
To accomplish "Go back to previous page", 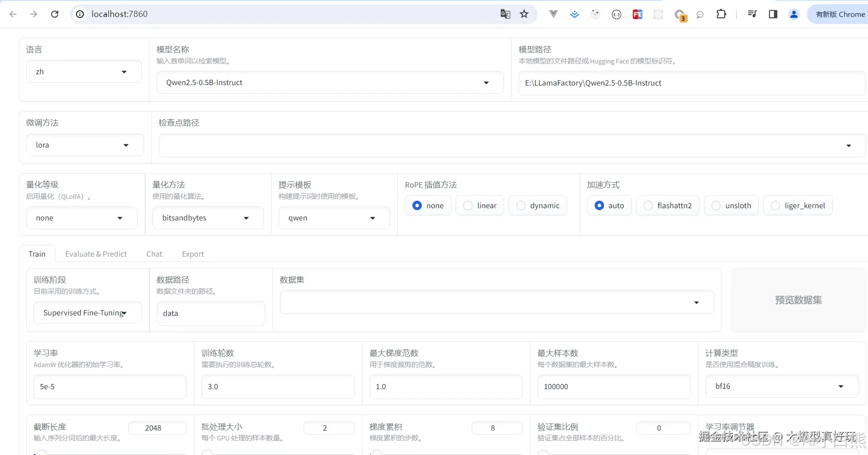I will [x=13, y=14].
